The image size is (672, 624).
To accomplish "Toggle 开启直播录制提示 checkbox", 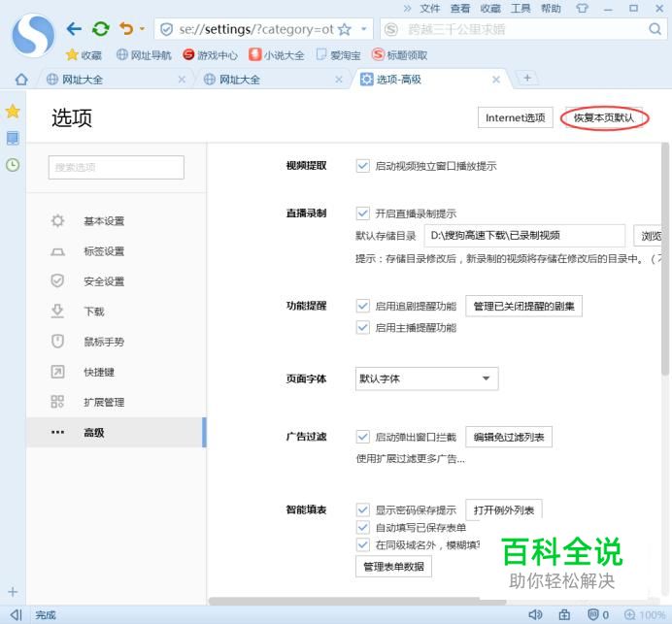I will [x=363, y=213].
